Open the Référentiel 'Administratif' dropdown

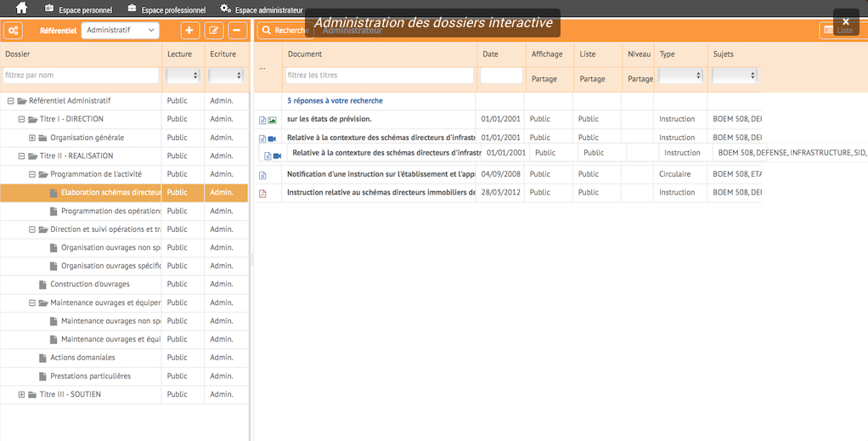[120, 31]
